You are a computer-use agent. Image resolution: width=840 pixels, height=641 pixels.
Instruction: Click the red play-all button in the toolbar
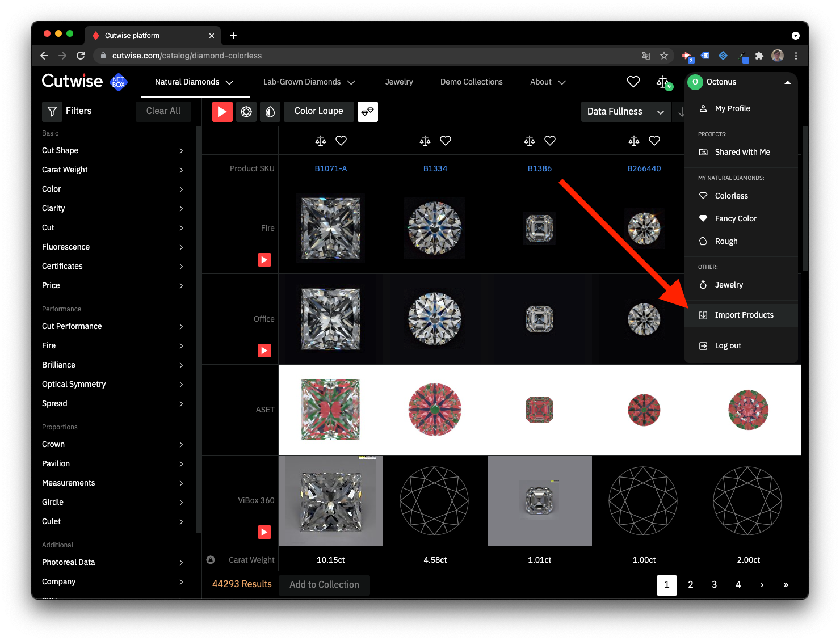click(x=222, y=112)
